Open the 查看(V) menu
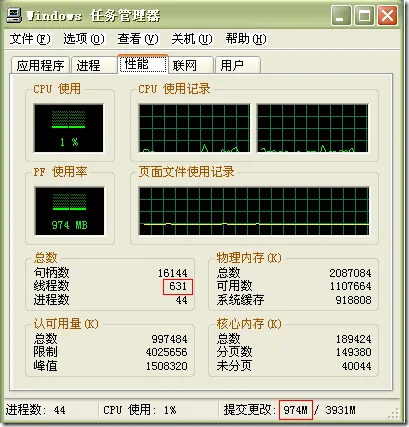 [138, 39]
